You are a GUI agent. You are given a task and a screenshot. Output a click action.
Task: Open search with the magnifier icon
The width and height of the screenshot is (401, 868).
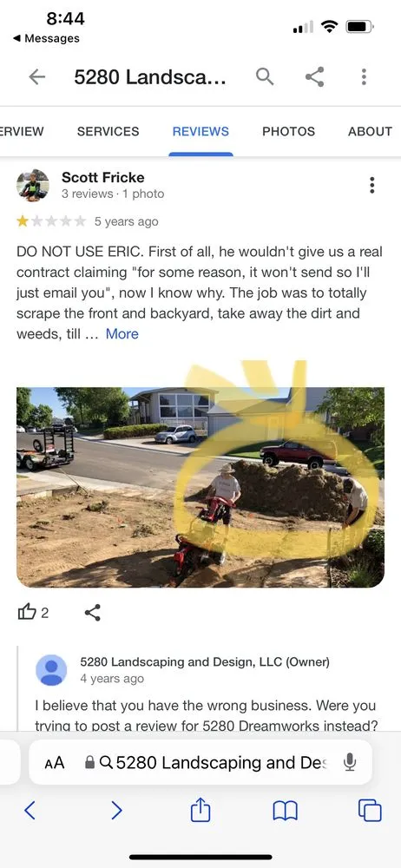pyautogui.click(x=265, y=77)
